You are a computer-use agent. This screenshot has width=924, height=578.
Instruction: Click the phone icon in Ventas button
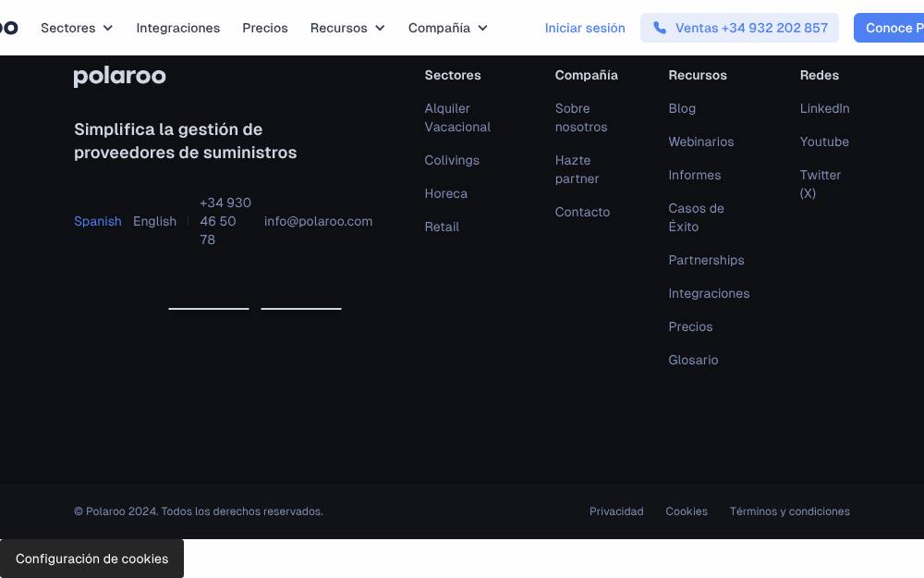click(660, 28)
